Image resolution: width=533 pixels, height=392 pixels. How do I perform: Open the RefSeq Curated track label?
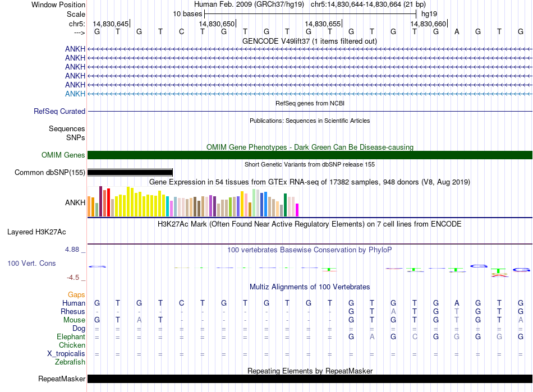click(x=59, y=112)
